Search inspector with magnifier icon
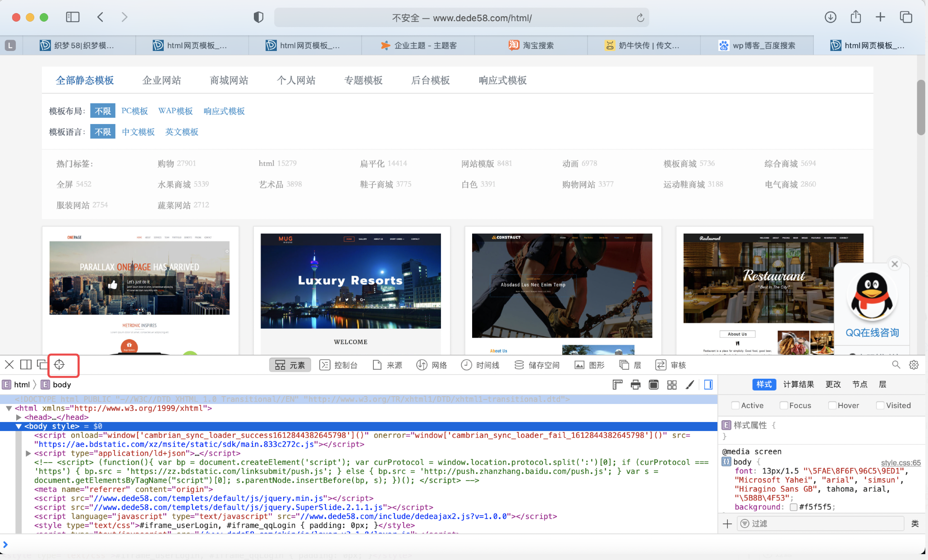Screen dimensions: 928x560 click(x=896, y=365)
